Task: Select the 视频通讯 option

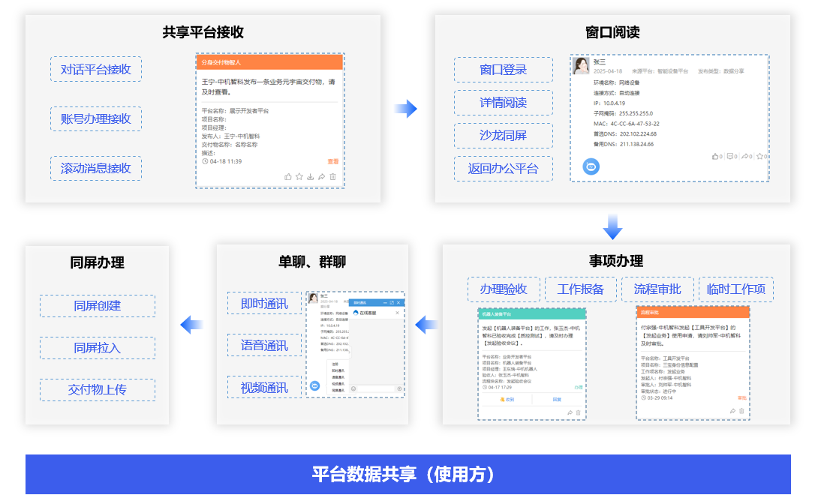Action: coord(264,388)
